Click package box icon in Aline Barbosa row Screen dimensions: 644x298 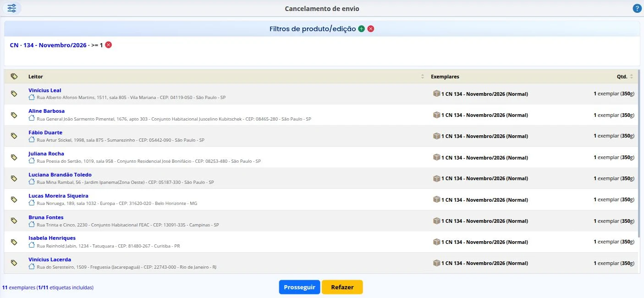436,115
